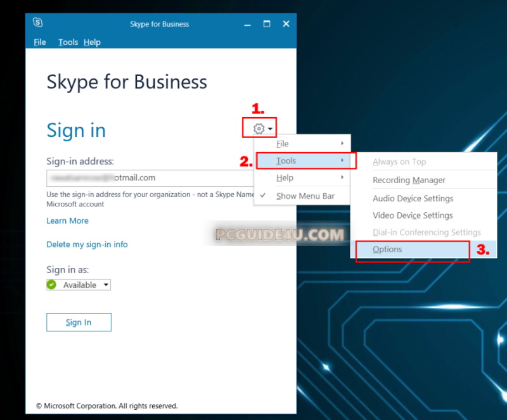Expand the dropdown arrow beside the gear
The height and width of the screenshot is (420, 507).
click(x=271, y=129)
